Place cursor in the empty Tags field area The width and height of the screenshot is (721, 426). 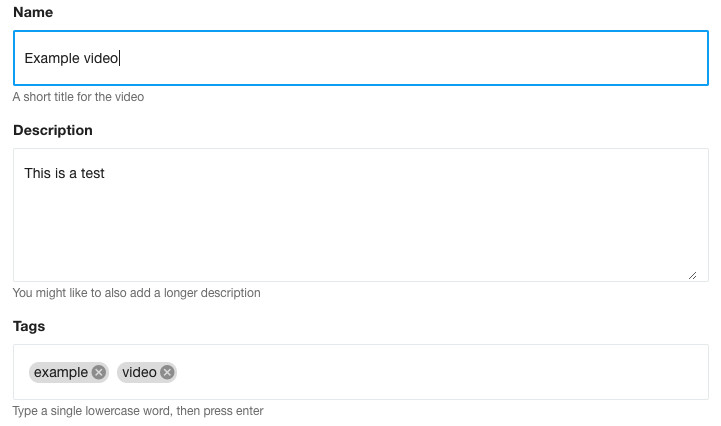click(x=440, y=372)
